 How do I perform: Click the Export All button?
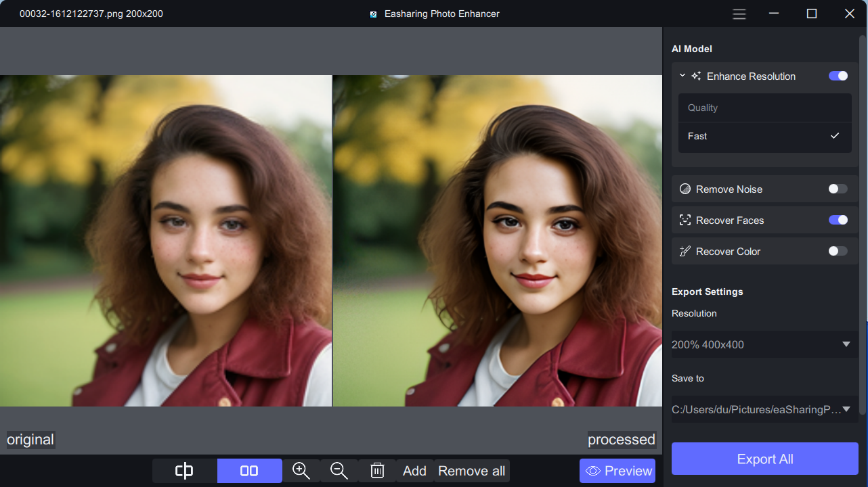[x=764, y=459]
